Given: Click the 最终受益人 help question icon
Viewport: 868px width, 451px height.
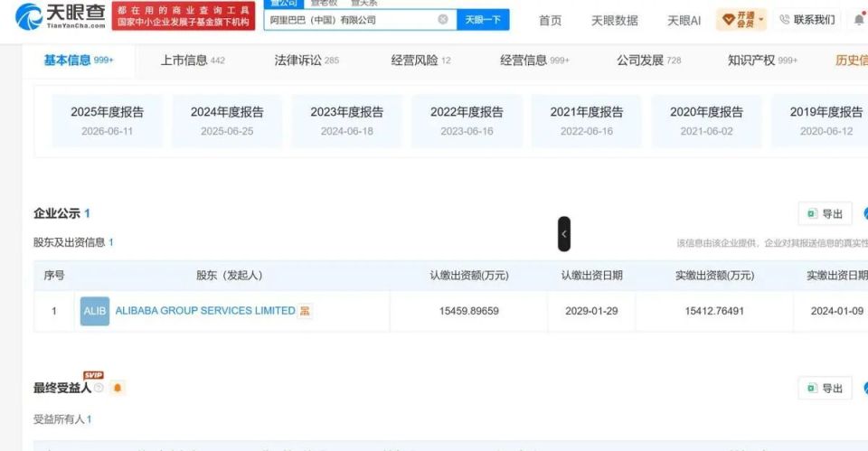Looking at the screenshot, I should (x=99, y=388).
